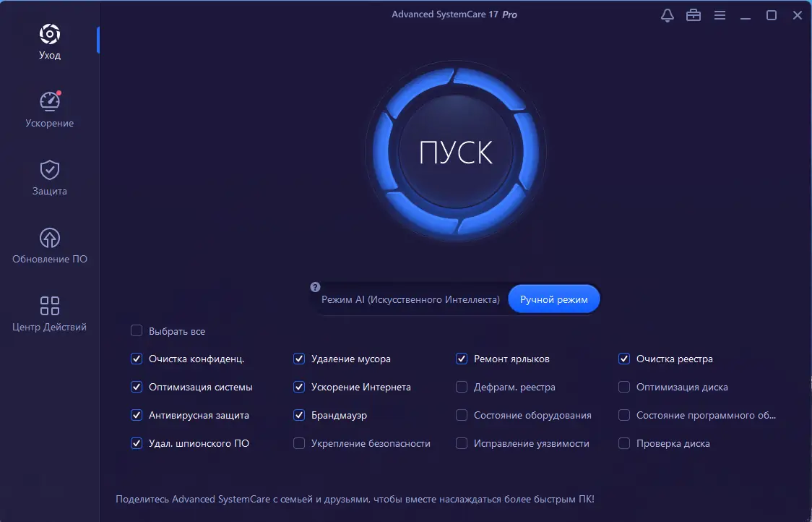This screenshot has height=522, width=812.
Task: Check the Дефрагм. реестра option
Action: coord(461,387)
